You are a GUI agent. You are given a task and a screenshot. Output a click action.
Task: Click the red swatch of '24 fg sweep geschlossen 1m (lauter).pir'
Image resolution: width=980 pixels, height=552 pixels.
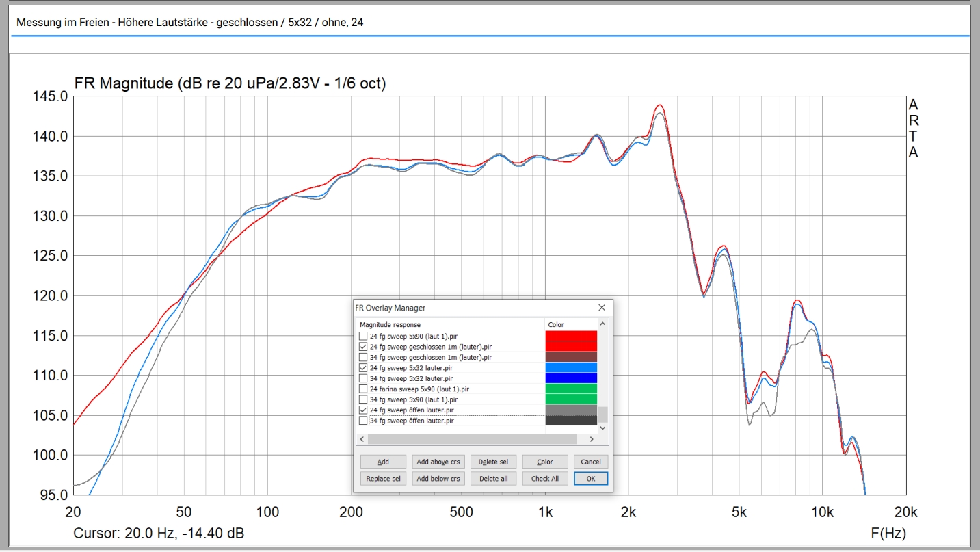pos(571,347)
